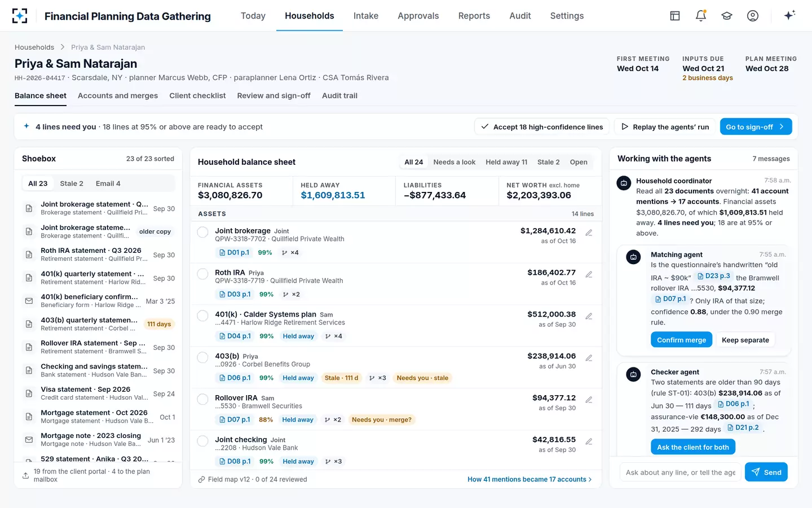
Task: Check the 401(k) Calder Systems plan line
Action: (203, 316)
